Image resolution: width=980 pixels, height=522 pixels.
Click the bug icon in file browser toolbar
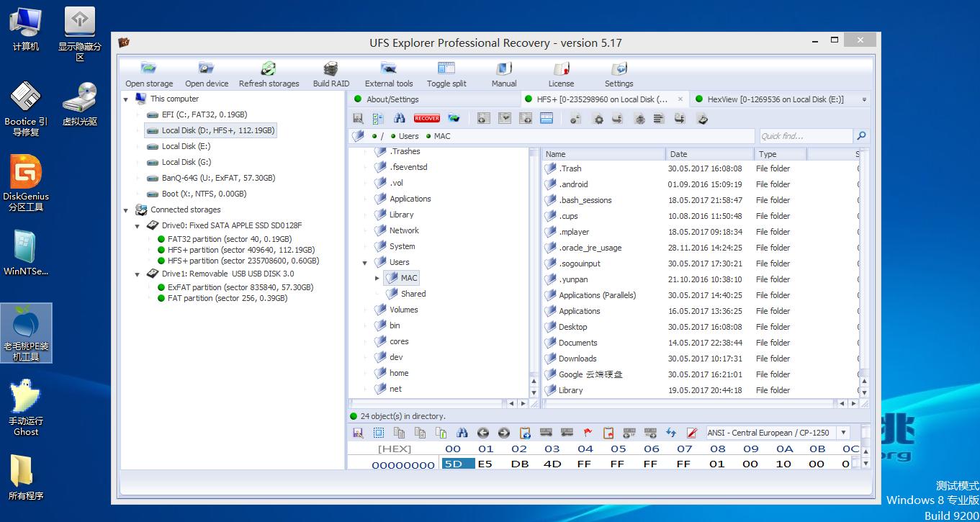(x=639, y=118)
